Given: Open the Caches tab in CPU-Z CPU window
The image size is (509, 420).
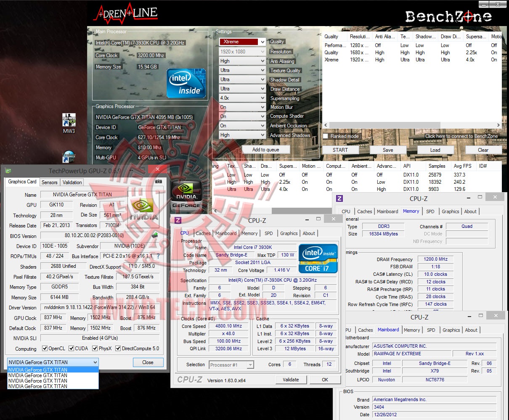Looking at the screenshot, I should pyautogui.click(x=203, y=233).
